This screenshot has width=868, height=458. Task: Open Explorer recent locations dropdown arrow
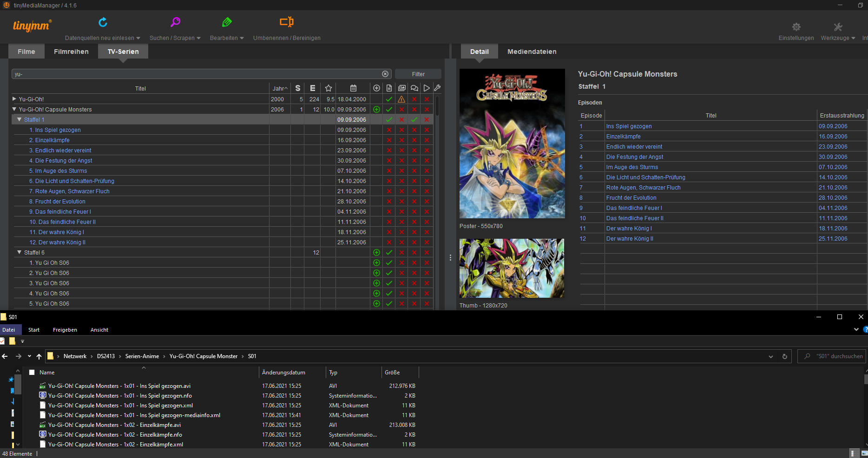29,356
